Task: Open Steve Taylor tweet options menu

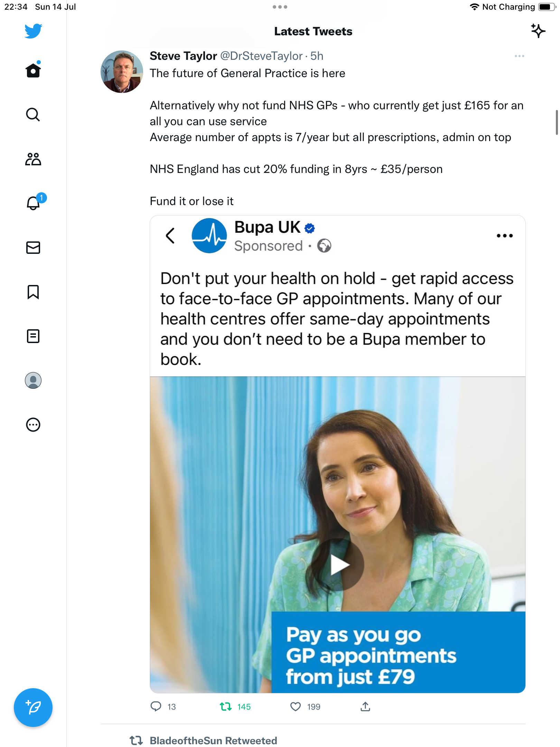Action: tap(519, 56)
